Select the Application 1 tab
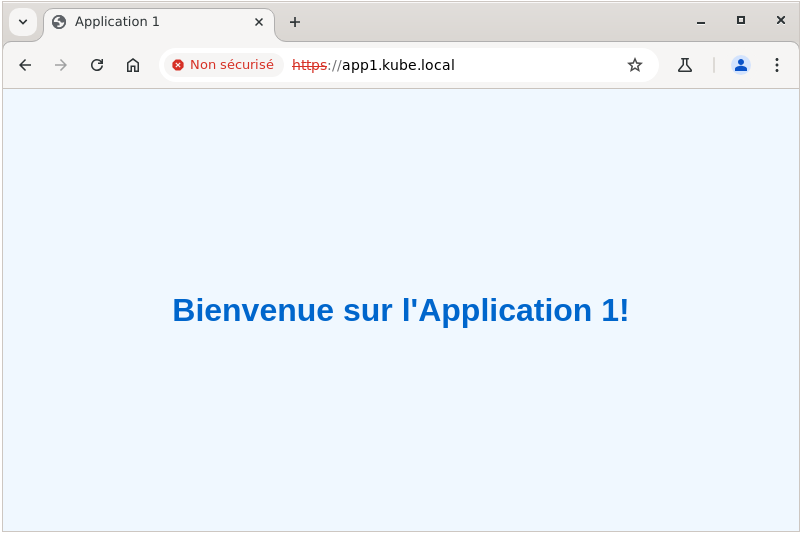The image size is (802, 533). pos(150,22)
